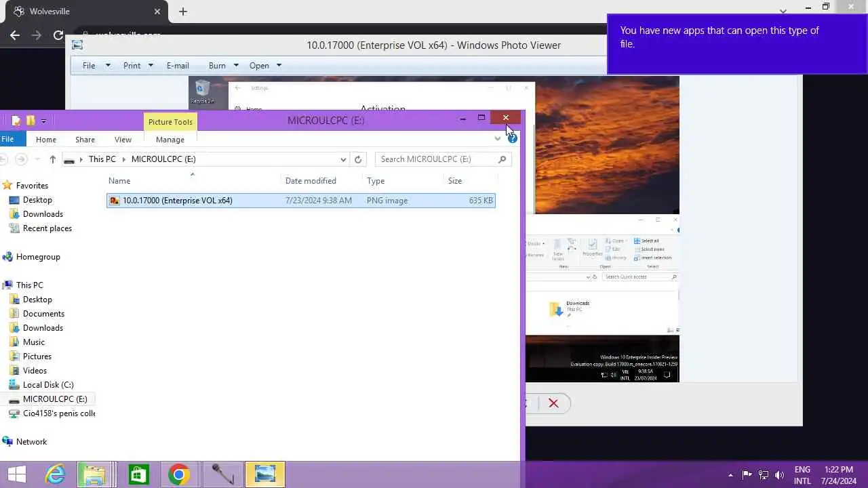
Task: Select This PC in navigation pane
Action: click(29, 285)
